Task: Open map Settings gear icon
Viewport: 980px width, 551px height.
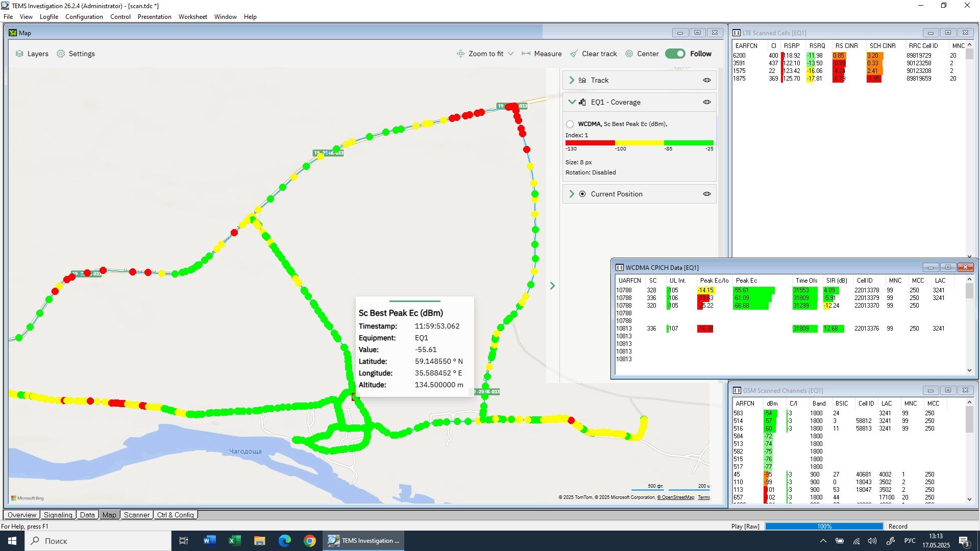Action: click(61, 54)
